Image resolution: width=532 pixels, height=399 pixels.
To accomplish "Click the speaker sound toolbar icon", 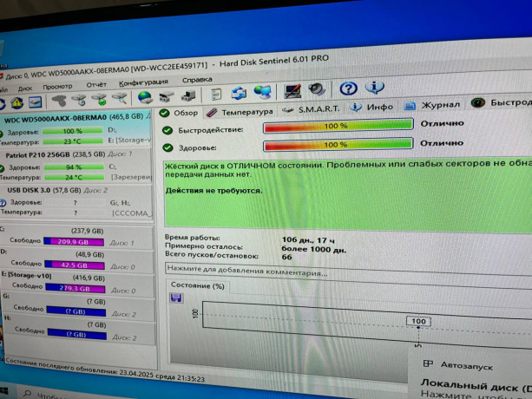I will coord(317,90).
